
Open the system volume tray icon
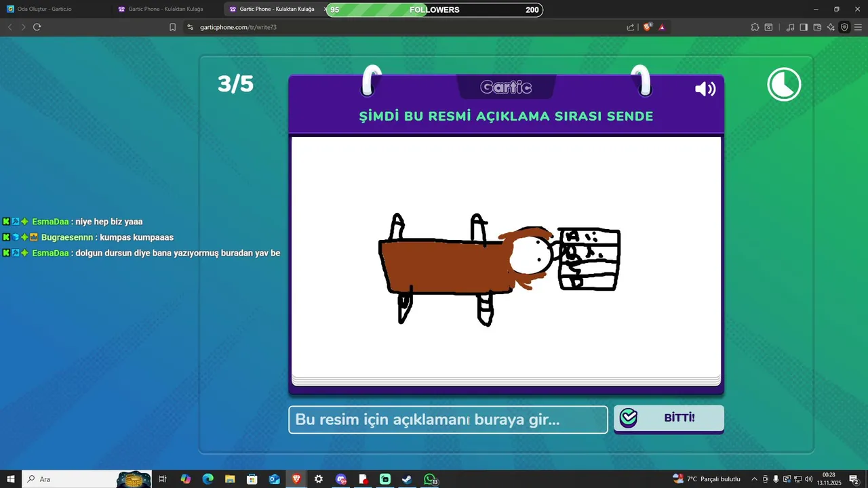pos(808,479)
